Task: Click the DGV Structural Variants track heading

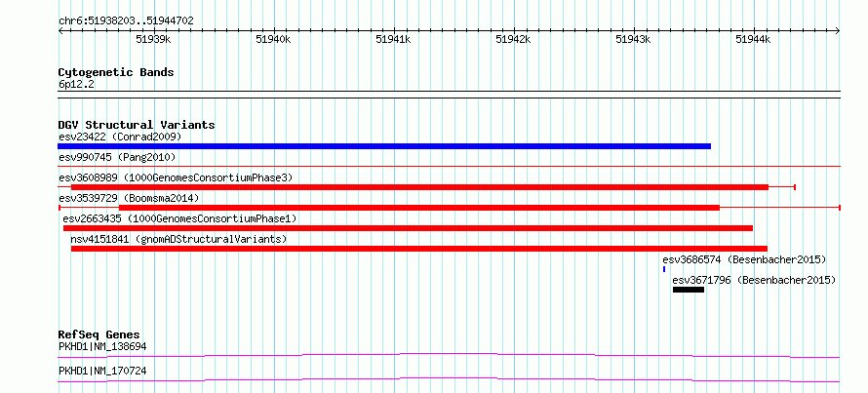Action: point(137,125)
